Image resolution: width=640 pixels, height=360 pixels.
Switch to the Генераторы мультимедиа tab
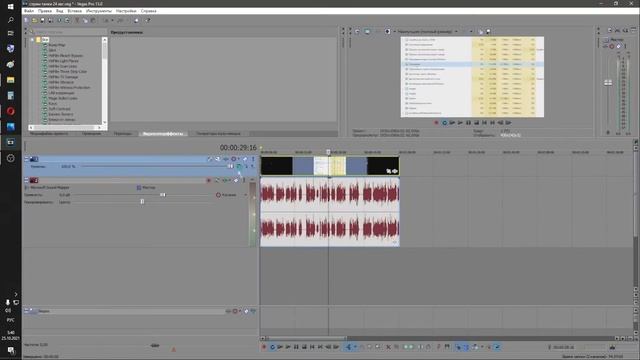pyautogui.click(x=218, y=133)
